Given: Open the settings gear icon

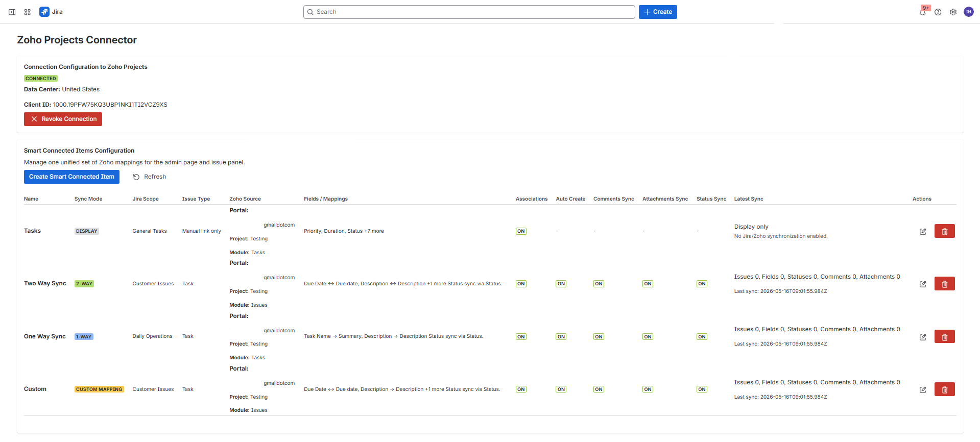Looking at the screenshot, I should point(953,12).
